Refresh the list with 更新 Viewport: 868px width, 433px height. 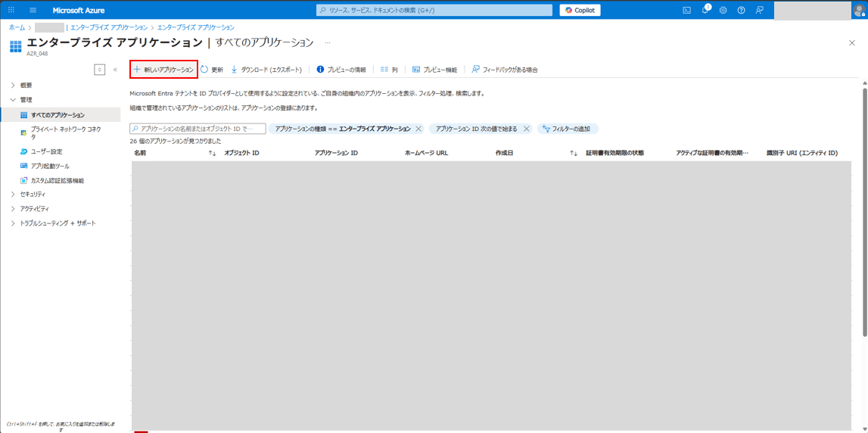[x=212, y=70]
